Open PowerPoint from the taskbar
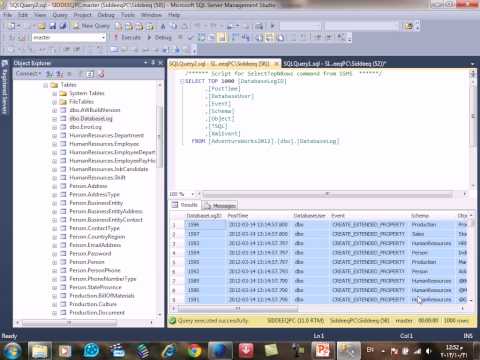480x360 pixels. (322, 351)
